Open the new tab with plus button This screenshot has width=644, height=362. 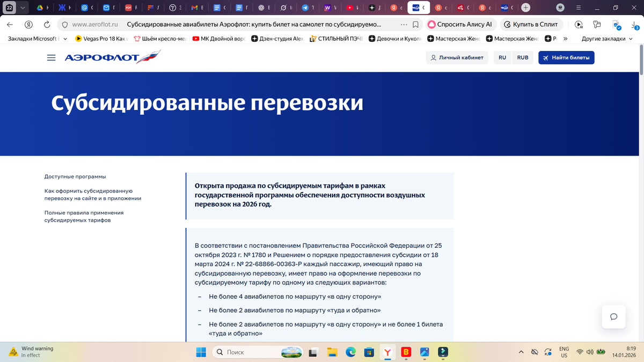pyautogui.click(x=526, y=8)
